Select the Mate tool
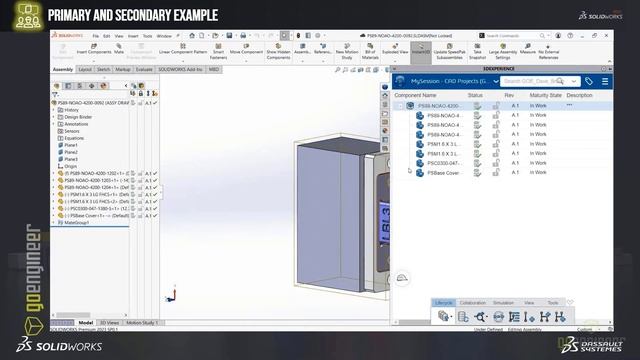 pos(119,49)
